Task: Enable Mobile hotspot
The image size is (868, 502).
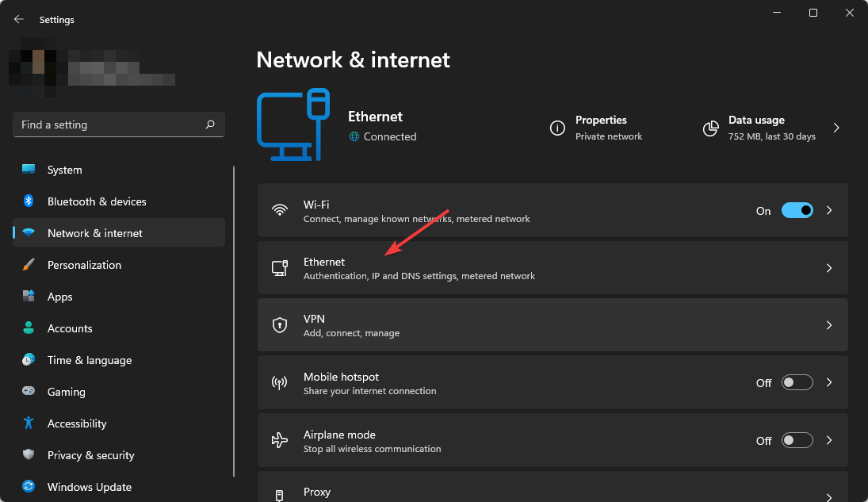Action: point(797,382)
